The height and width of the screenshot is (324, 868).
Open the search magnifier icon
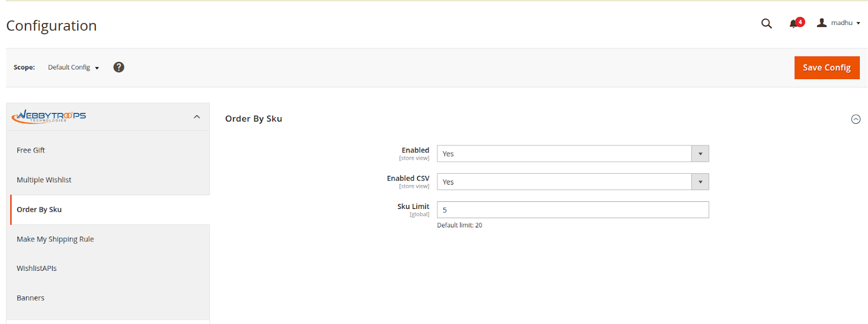(766, 23)
